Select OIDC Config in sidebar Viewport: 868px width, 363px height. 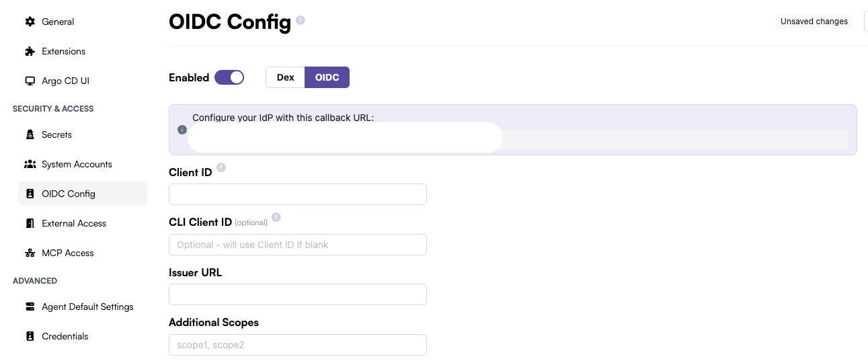coord(83,194)
